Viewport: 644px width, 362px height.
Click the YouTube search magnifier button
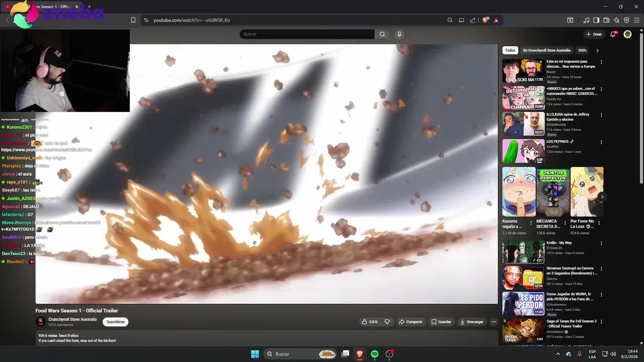pyautogui.click(x=382, y=34)
